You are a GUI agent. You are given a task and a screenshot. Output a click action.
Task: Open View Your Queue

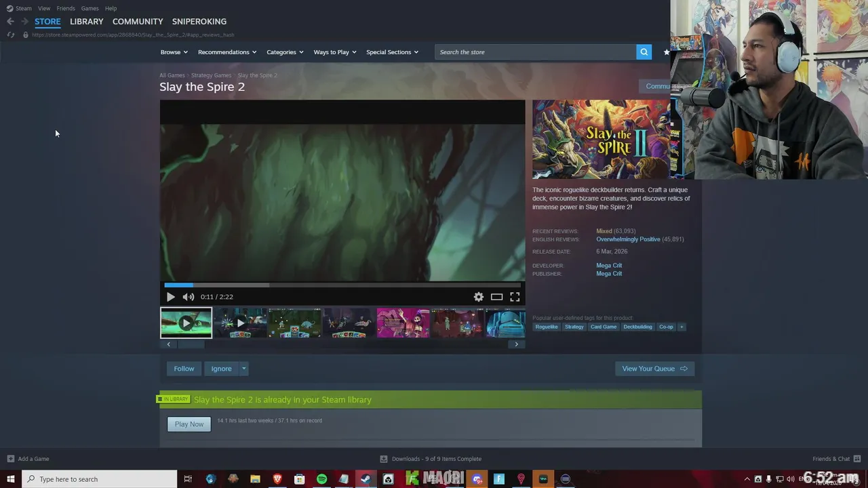coord(654,369)
